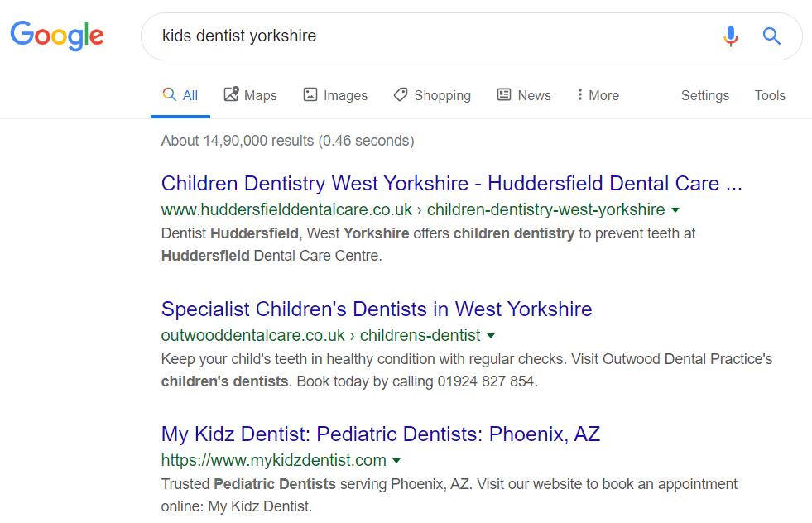Open My Kidz Dentist Phoenix result
This screenshot has height=523, width=812.
(x=381, y=434)
